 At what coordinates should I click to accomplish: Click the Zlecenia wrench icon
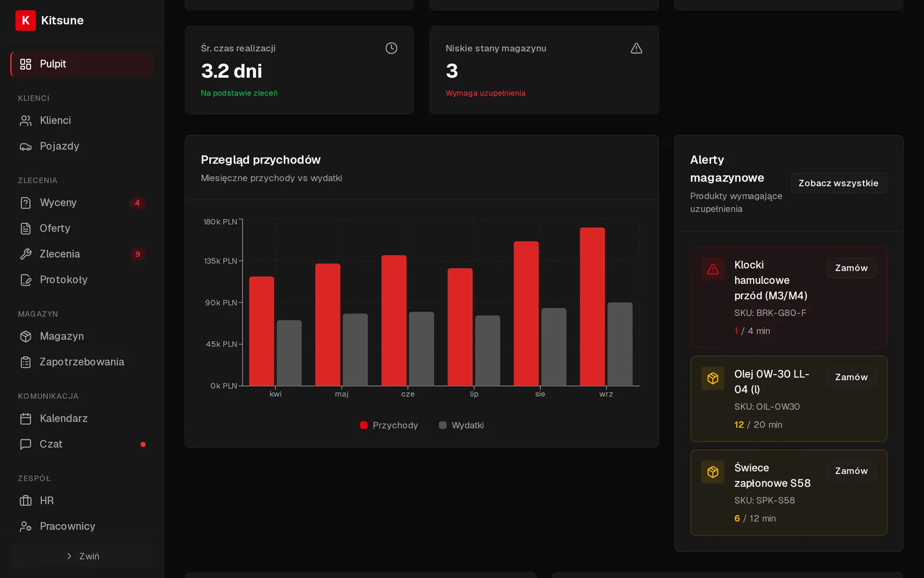click(25, 254)
